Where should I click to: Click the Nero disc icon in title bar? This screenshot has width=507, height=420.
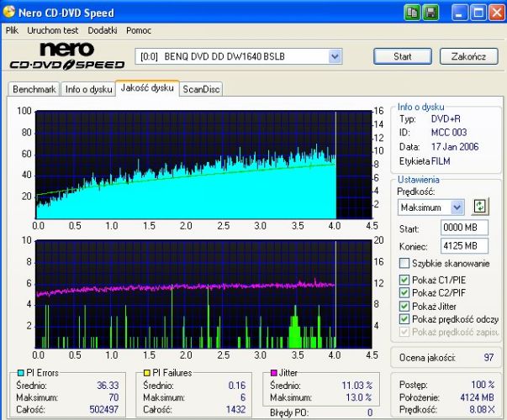click(8, 12)
